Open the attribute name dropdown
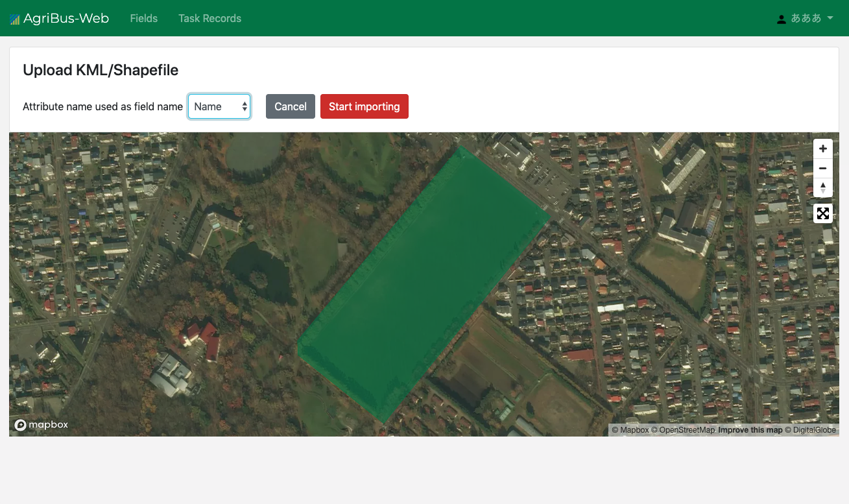The image size is (849, 504). [219, 106]
